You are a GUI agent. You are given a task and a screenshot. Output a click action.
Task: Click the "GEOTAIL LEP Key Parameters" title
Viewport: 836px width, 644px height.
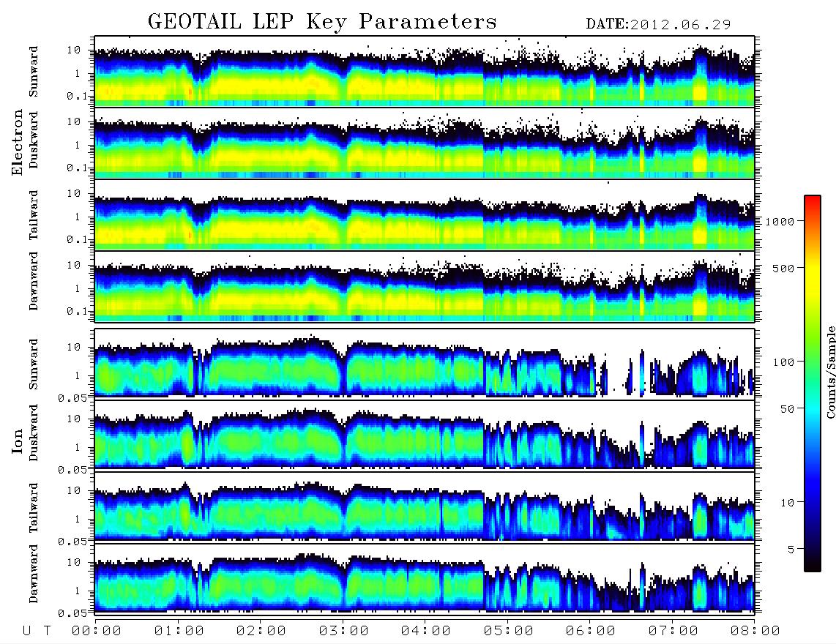(x=323, y=22)
